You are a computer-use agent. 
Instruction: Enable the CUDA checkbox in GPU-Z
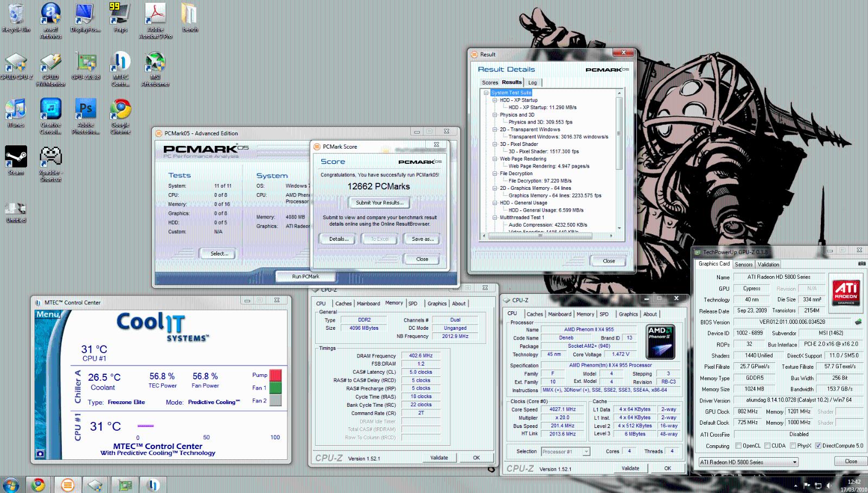coord(767,446)
